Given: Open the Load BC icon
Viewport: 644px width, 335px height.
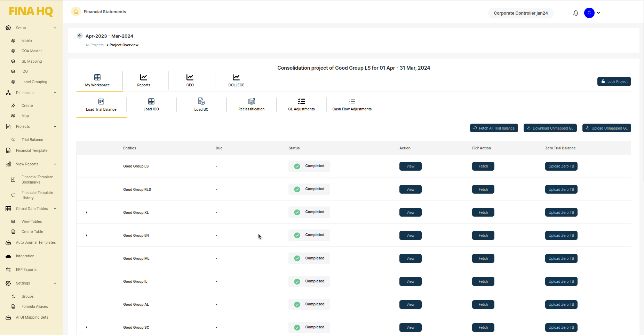Looking at the screenshot, I should click(x=201, y=102).
